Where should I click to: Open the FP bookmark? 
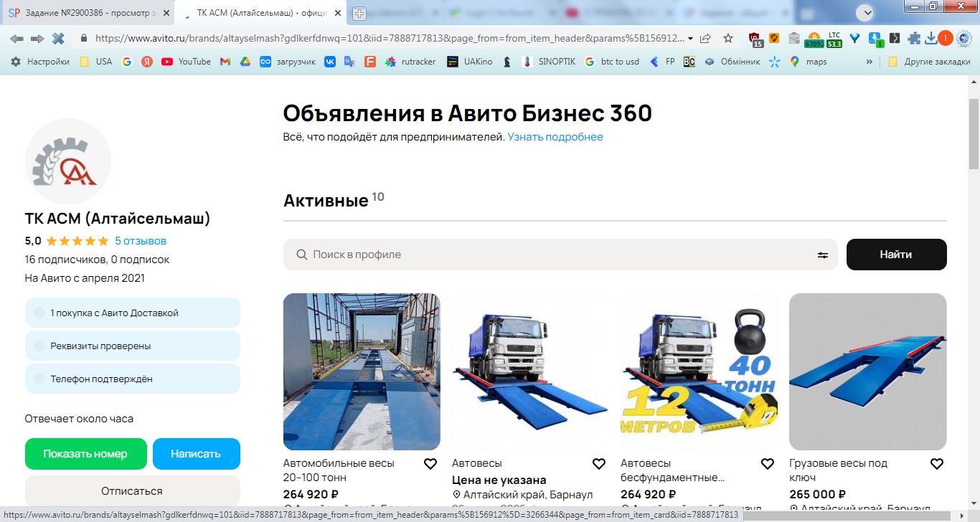[x=662, y=62]
